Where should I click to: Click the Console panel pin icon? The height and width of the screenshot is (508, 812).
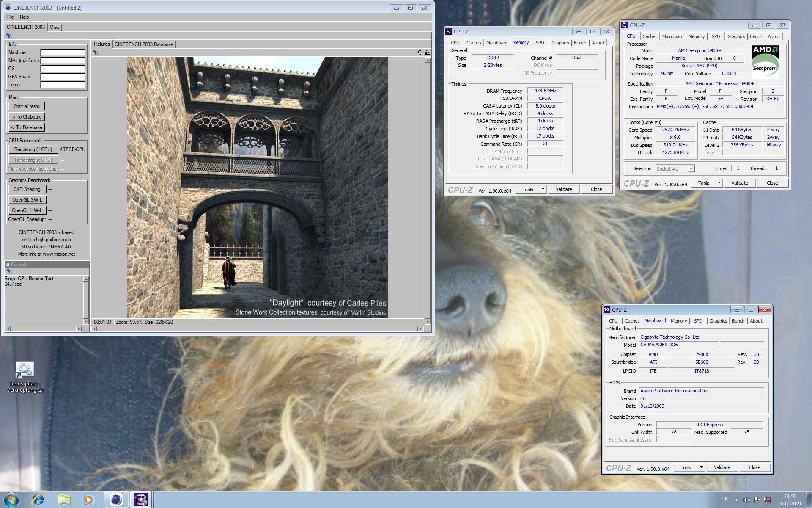point(9,271)
